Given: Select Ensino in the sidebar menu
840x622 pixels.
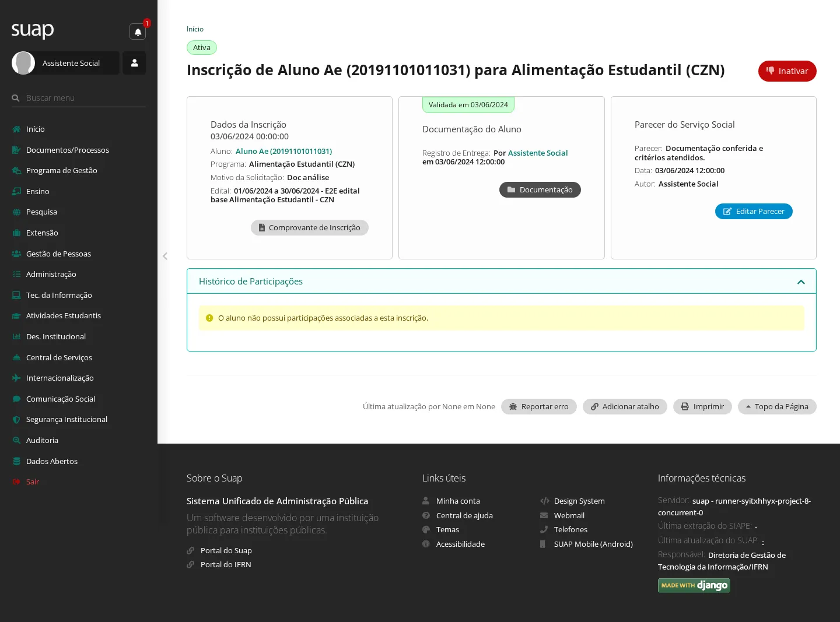Looking at the screenshot, I should point(38,191).
